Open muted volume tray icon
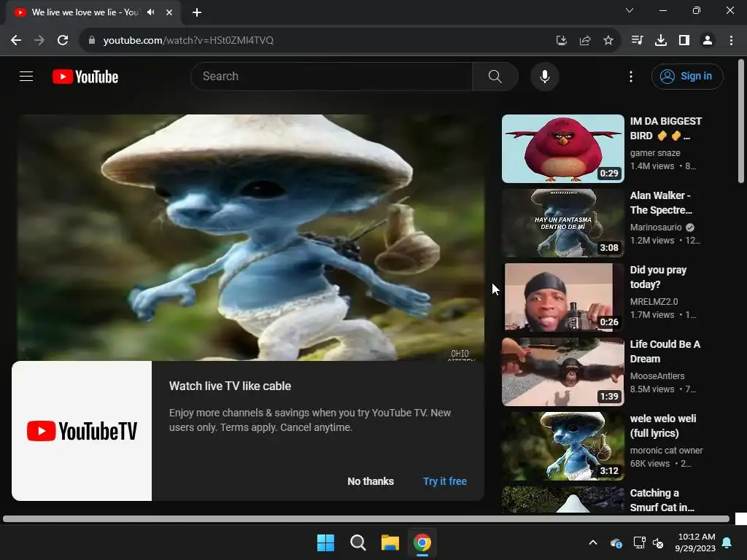This screenshot has height=560, width=747. pyautogui.click(x=658, y=542)
